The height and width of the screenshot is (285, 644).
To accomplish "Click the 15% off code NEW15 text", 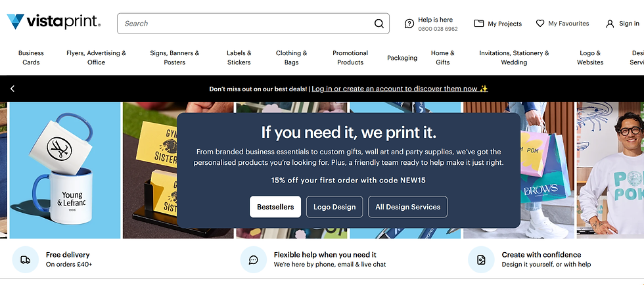I will (x=348, y=181).
